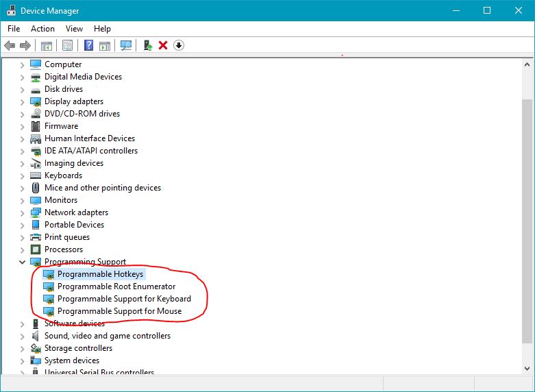Minimize the Device Manager window
The width and height of the screenshot is (535, 392).
point(456,10)
